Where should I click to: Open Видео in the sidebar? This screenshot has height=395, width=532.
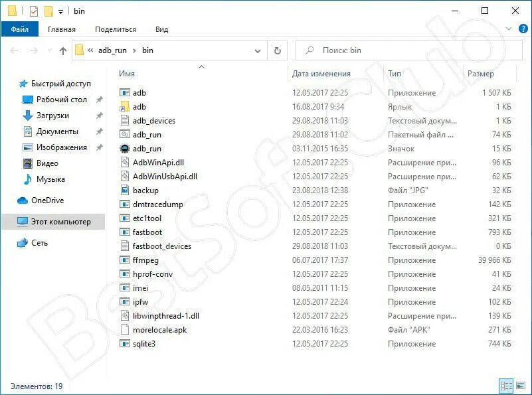[x=47, y=163]
